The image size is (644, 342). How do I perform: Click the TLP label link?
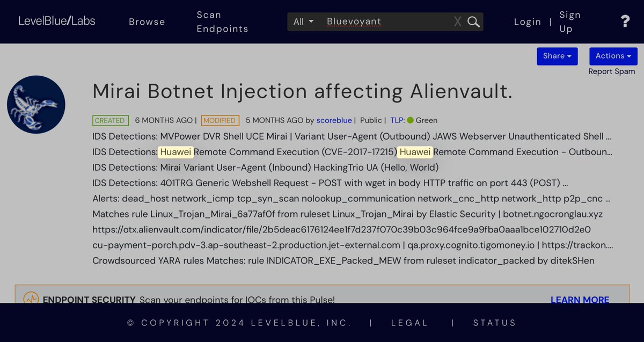(x=397, y=120)
